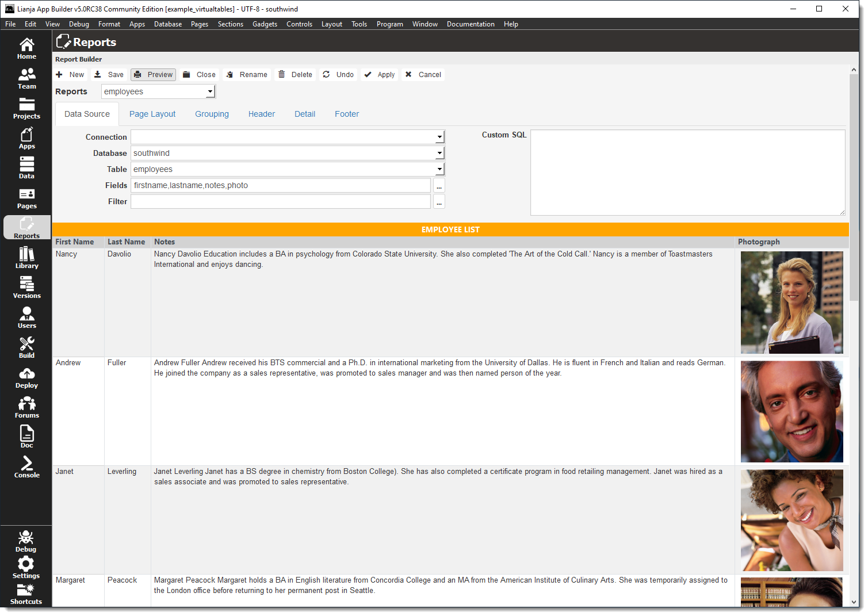Preview the employees report
This screenshot has height=616, width=868.
point(152,74)
